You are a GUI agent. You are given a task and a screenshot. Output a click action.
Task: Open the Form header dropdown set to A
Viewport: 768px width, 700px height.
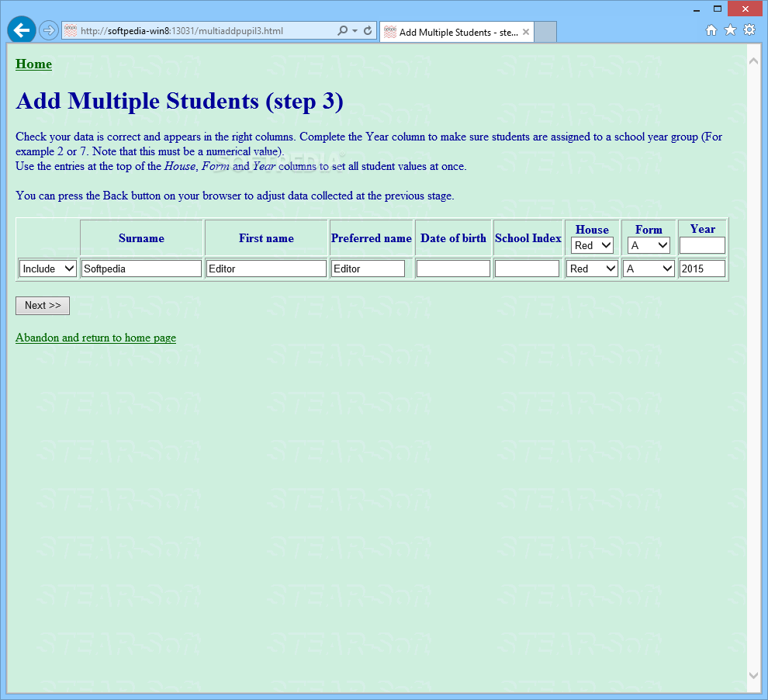(x=649, y=245)
